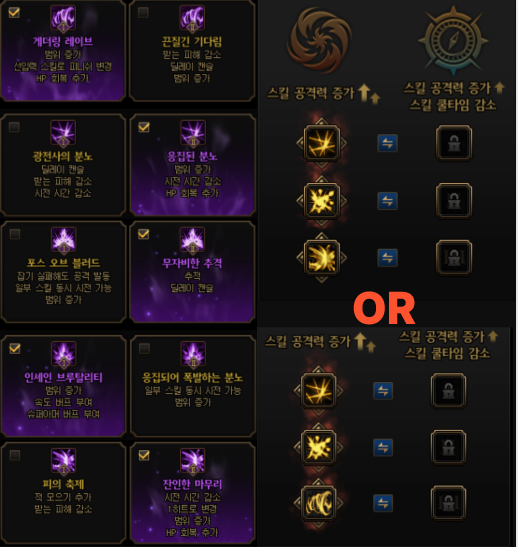Click the 끈질긴 기다림 skill icon
The image size is (518, 547).
click(x=192, y=18)
